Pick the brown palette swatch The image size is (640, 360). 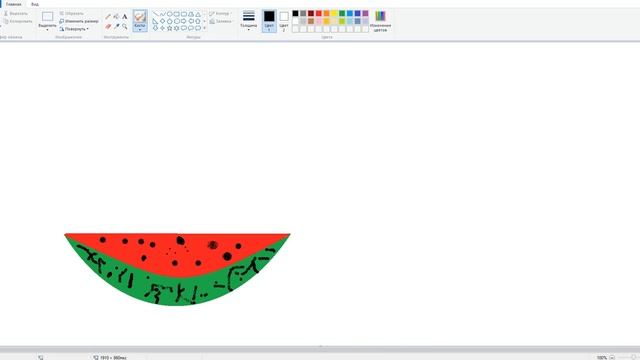point(311,21)
